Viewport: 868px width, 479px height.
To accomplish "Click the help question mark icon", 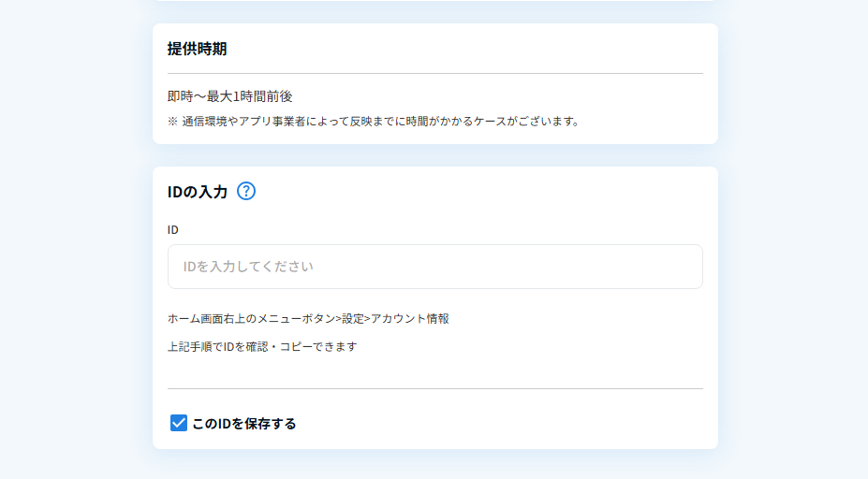I will pyautogui.click(x=246, y=191).
